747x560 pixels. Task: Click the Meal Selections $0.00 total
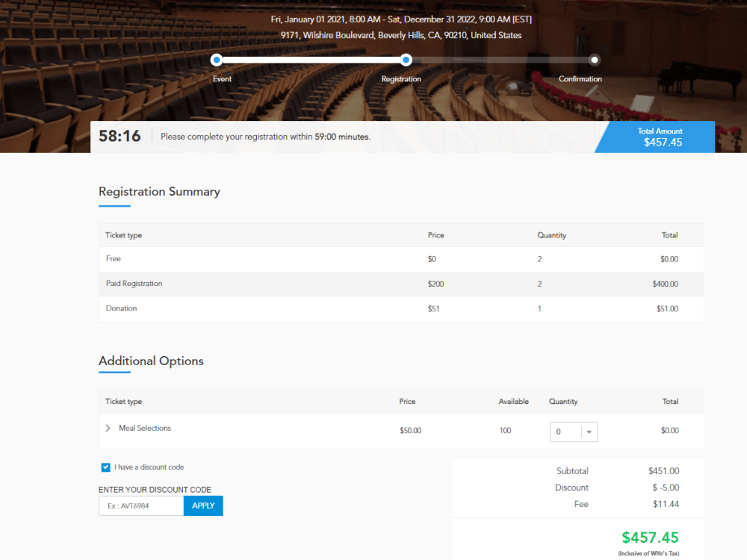[670, 431]
